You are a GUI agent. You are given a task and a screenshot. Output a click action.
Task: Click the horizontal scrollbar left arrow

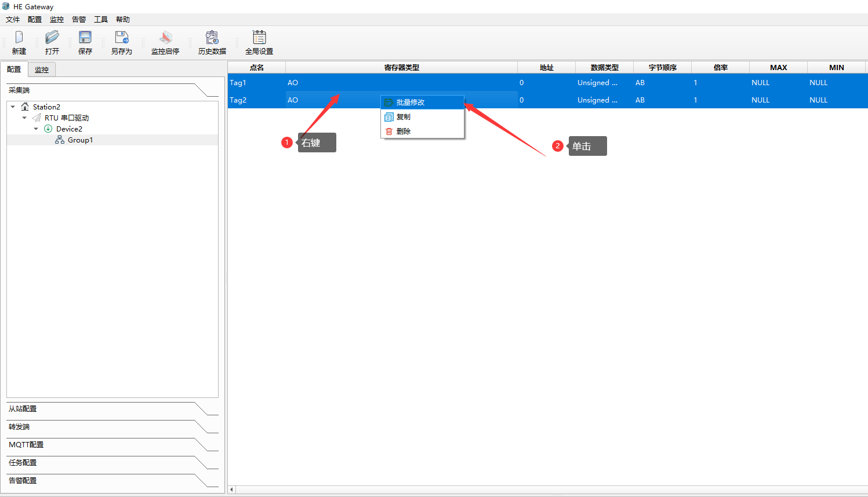232,489
